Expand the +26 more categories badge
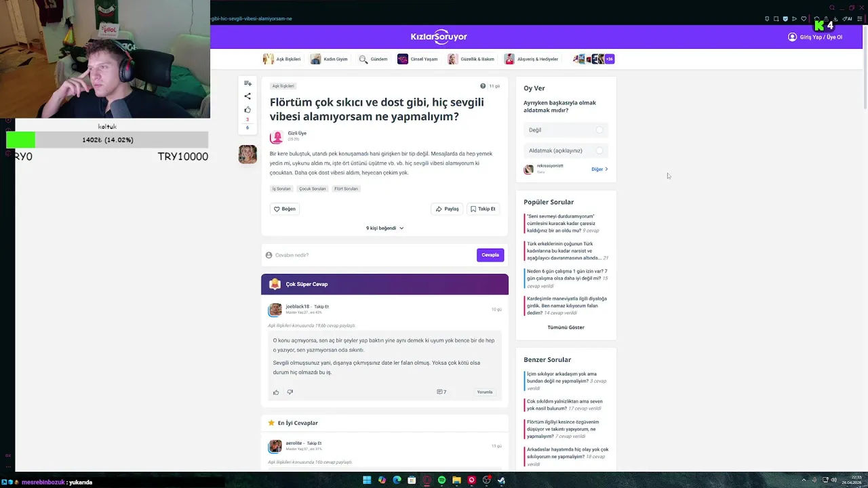 (609, 59)
